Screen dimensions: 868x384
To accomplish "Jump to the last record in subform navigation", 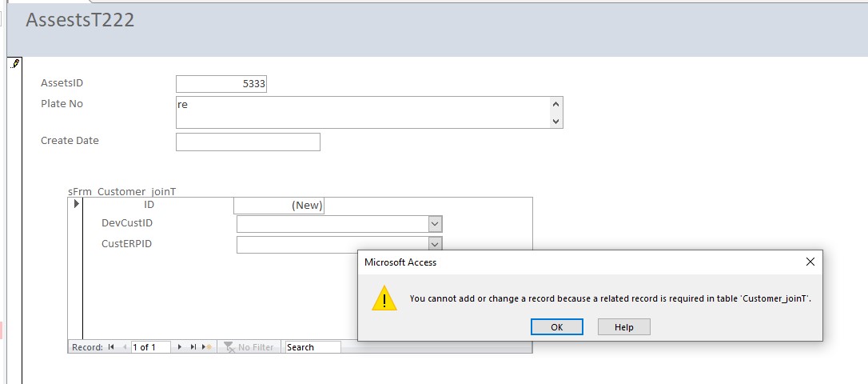I will 193,347.
